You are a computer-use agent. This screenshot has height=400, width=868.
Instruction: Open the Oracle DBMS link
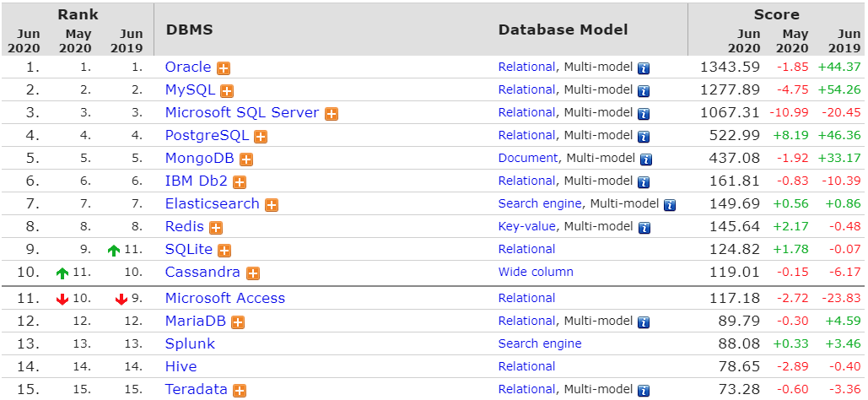(188, 67)
